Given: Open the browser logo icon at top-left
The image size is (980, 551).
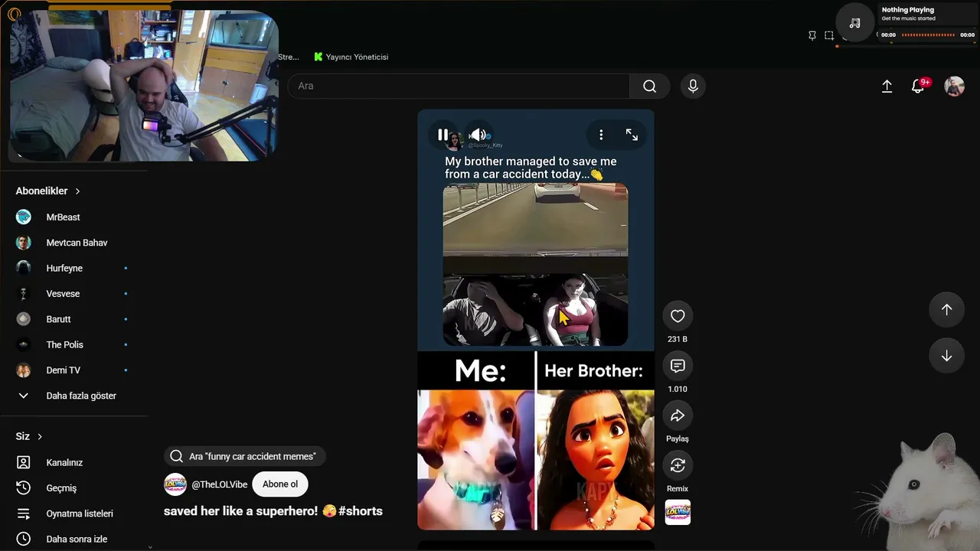Looking at the screenshot, I should point(14,14).
